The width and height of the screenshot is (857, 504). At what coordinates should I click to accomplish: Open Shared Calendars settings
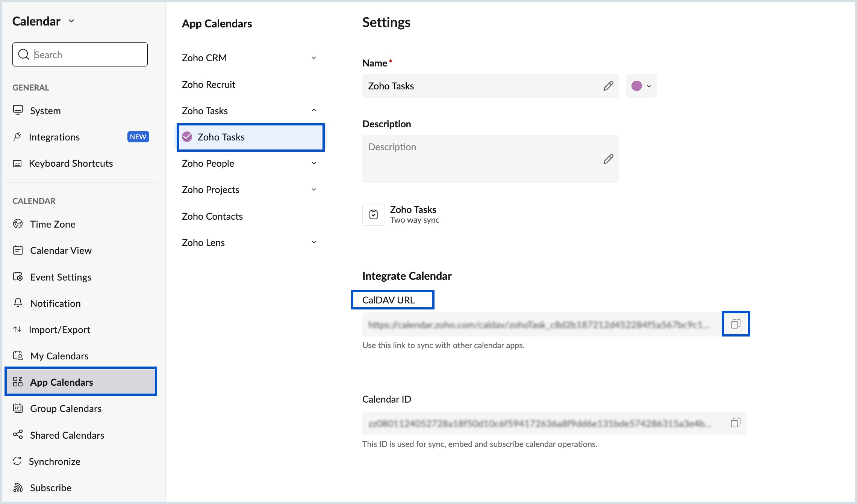point(67,435)
